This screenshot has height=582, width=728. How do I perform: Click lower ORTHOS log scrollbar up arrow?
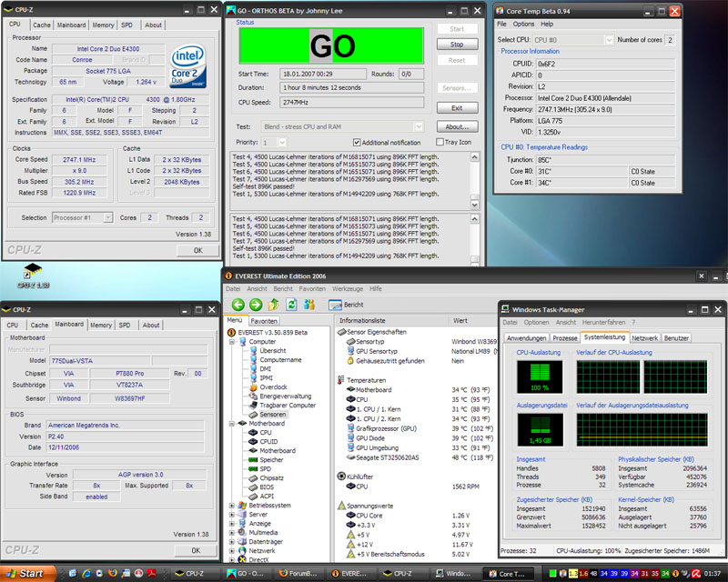click(474, 218)
